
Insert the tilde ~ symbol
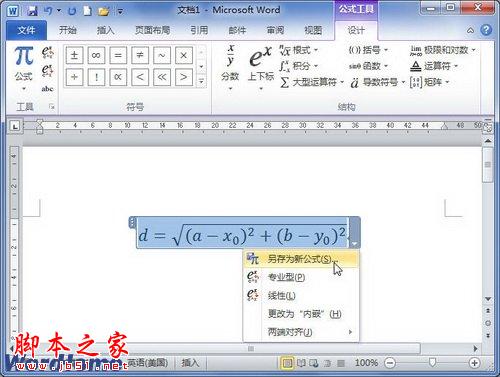tap(162, 55)
